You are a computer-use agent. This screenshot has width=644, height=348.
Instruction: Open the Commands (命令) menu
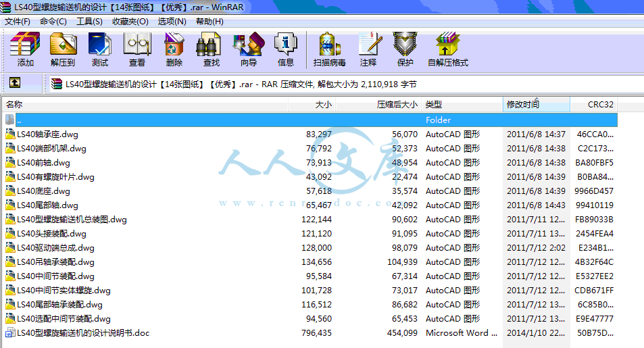click(x=53, y=22)
